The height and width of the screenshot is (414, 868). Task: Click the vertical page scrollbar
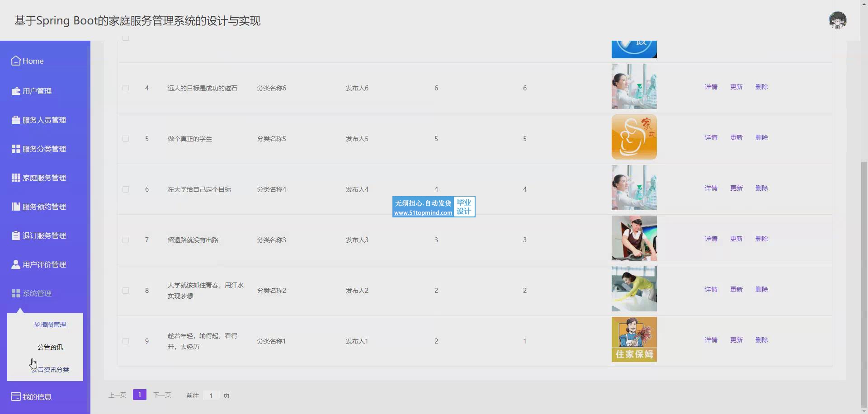click(x=864, y=285)
